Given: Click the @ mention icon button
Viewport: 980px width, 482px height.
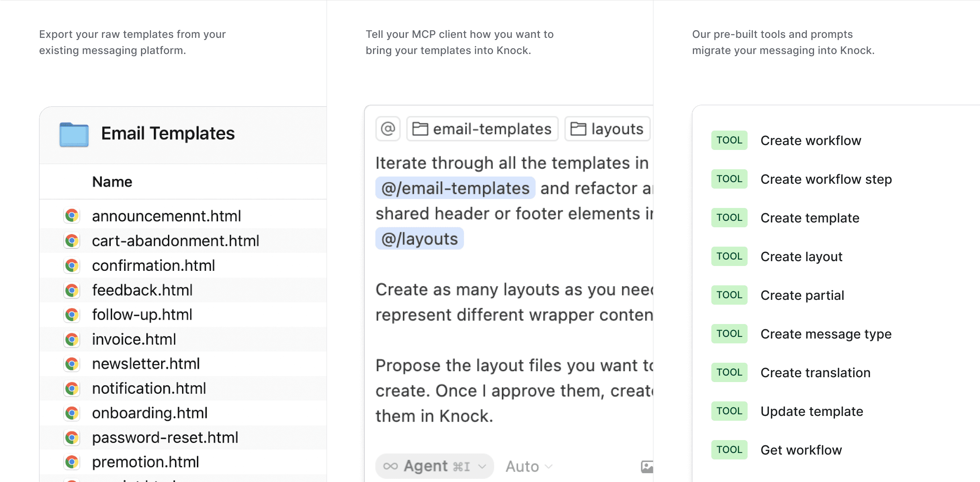Looking at the screenshot, I should pyautogui.click(x=387, y=129).
